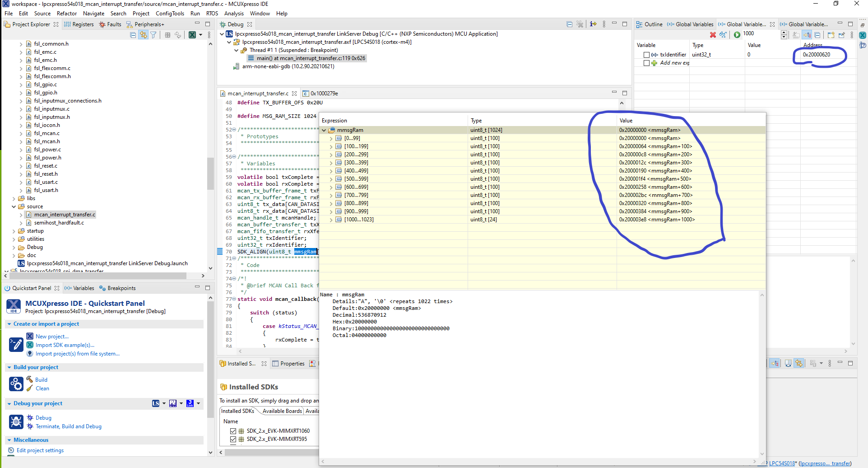868x468 pixels.
Task: Expand the [500...599] array range
Action: coord(331,179)
